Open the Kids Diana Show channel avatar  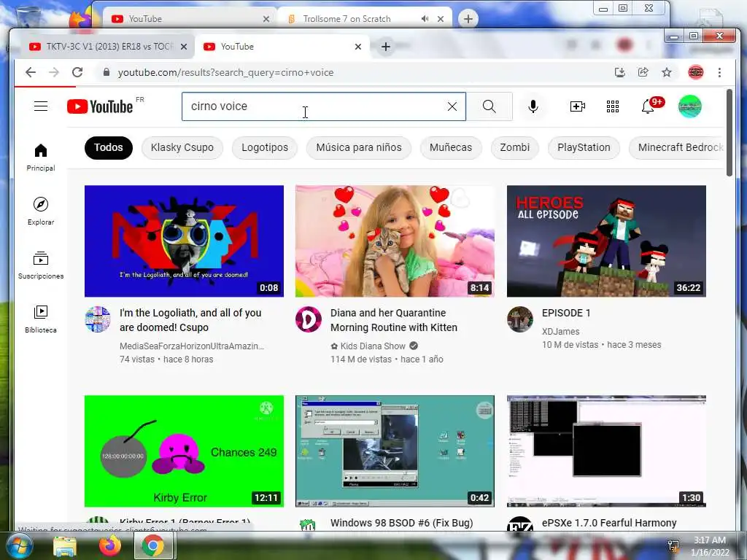tap(309, 319)
